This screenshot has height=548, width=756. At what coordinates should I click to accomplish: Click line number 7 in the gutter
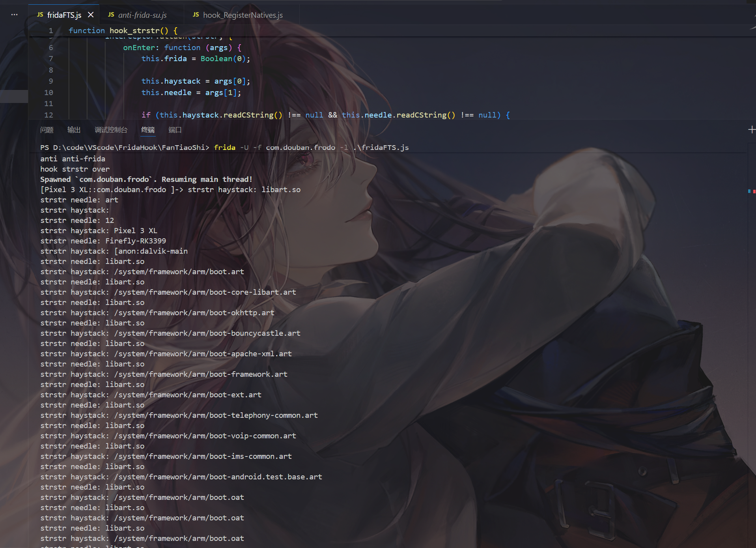(x=51, y=58)
